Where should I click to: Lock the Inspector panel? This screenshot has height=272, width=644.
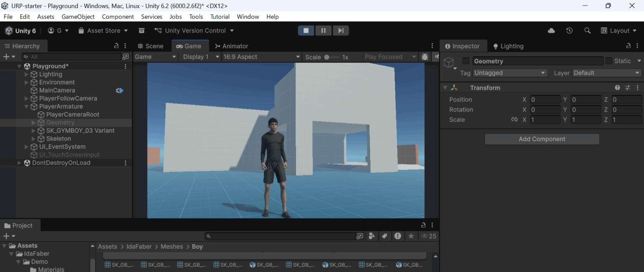tap(628, 46)
